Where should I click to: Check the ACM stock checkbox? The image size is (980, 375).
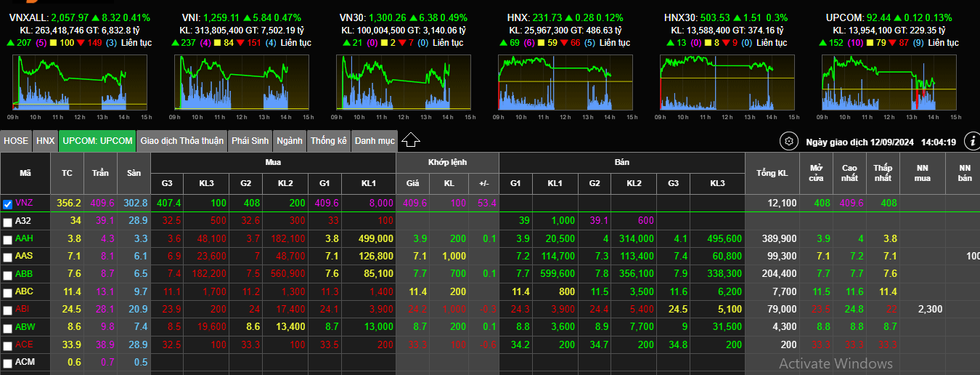pos(8,363)
